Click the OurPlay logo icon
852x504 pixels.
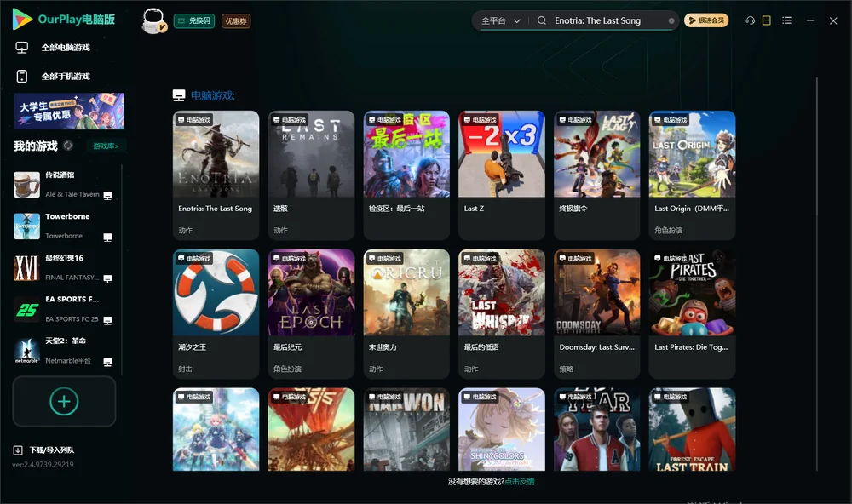click(22, 19)
